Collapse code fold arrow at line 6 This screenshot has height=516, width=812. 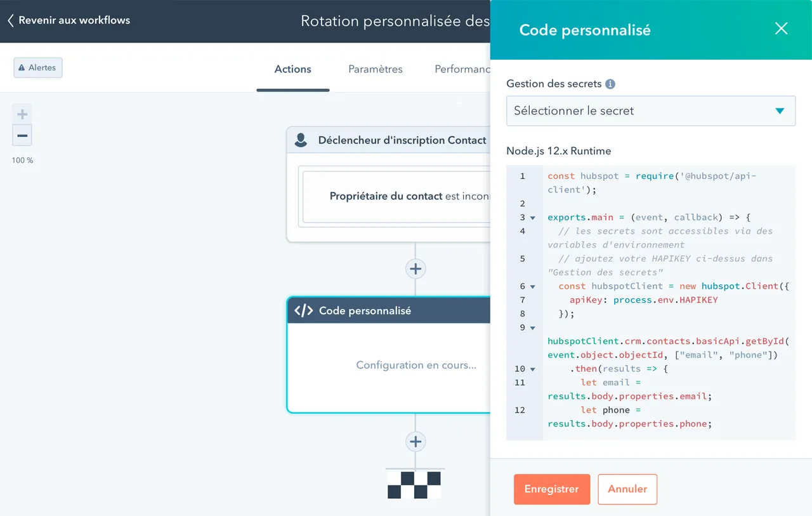coord(533,287)
